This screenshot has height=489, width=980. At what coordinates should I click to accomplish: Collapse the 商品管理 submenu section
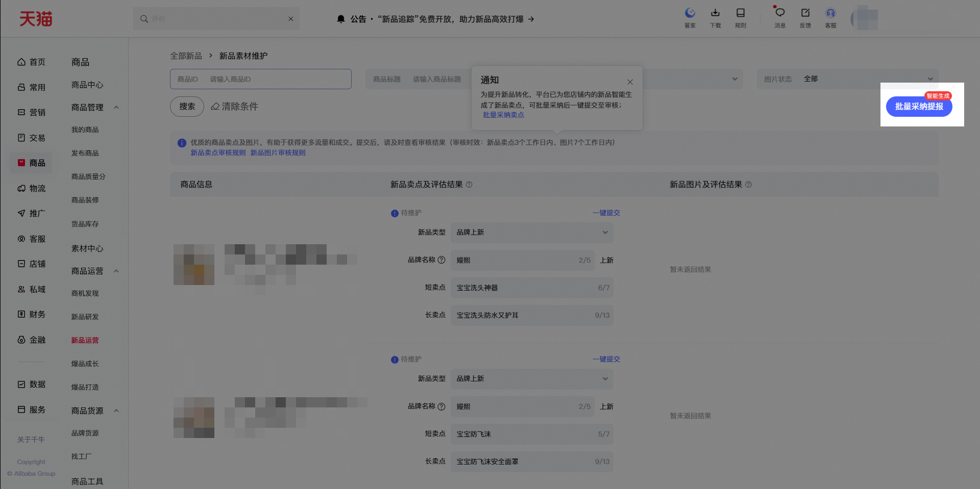[x=116, y=108]
